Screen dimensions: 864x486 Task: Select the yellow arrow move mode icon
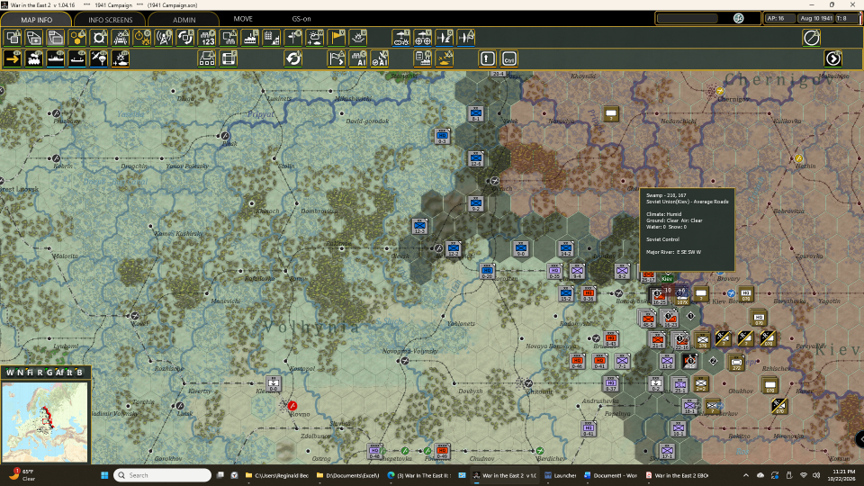[13, 58]
